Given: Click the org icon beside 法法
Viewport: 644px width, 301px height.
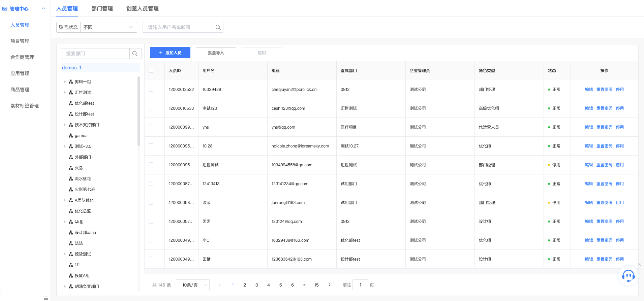Looking at the screenshot, I should (x=71, y=243).
